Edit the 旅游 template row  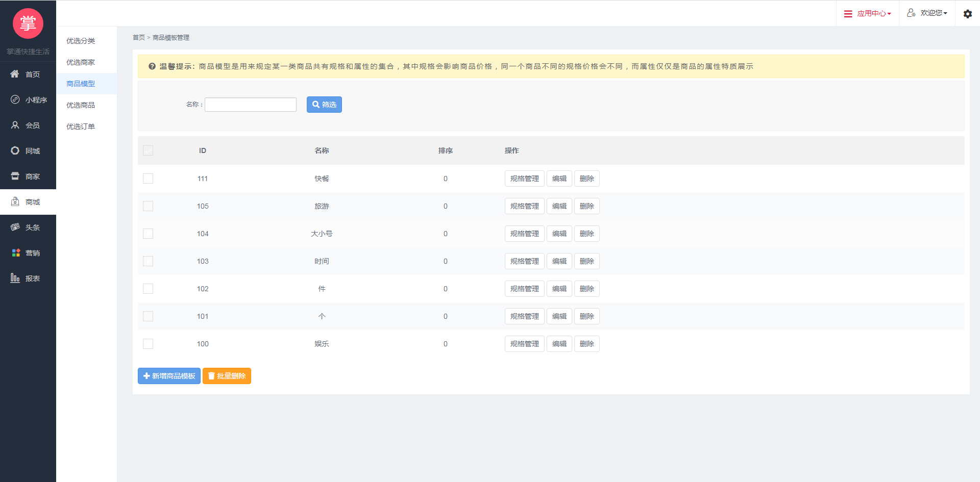pyautogui.click(x=559, y=206)
